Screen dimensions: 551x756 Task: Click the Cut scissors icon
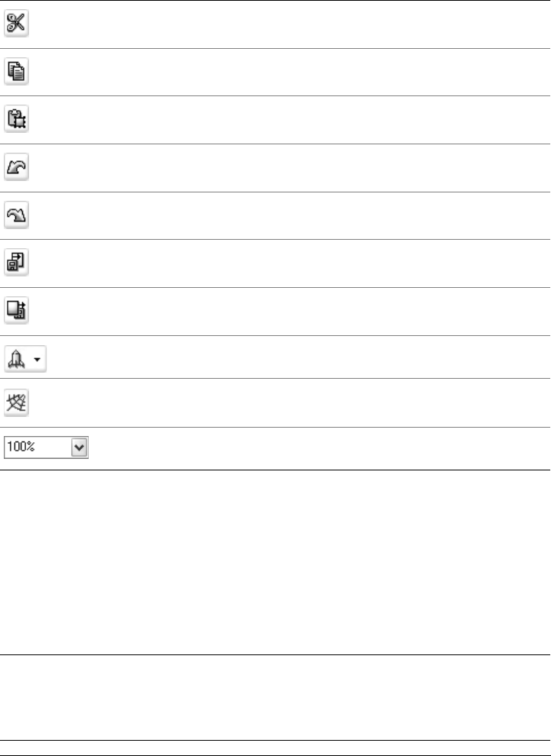tap(16, 23)
